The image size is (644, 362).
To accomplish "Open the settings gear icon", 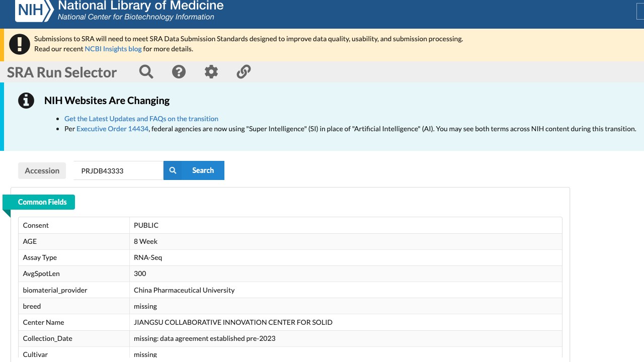I will 211,72.
